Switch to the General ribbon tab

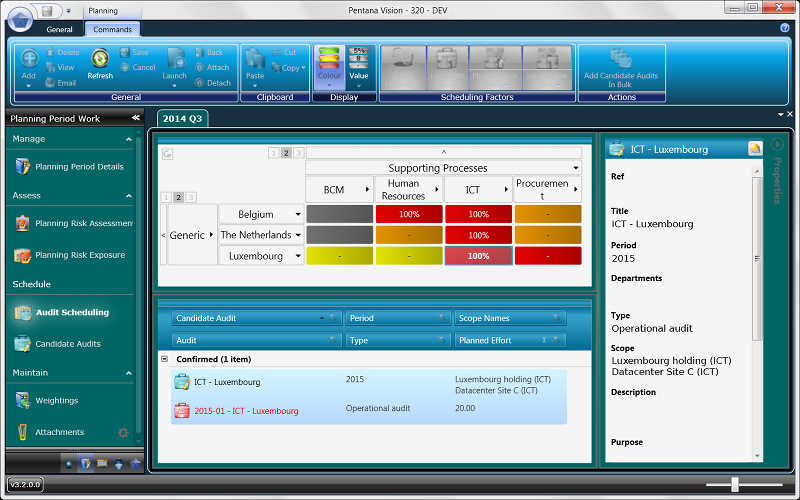[x=60, y=30]
